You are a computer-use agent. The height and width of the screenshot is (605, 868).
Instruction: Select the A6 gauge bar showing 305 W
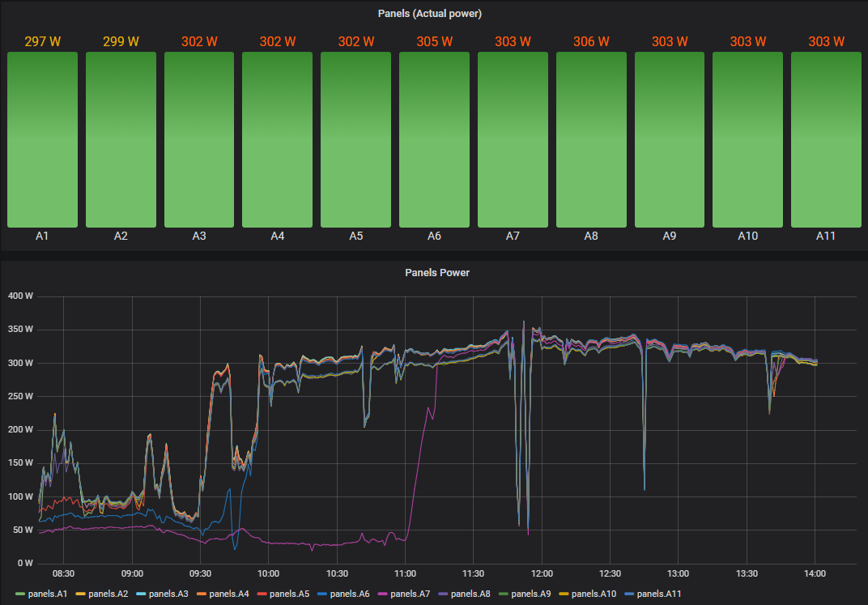[434, 139]
